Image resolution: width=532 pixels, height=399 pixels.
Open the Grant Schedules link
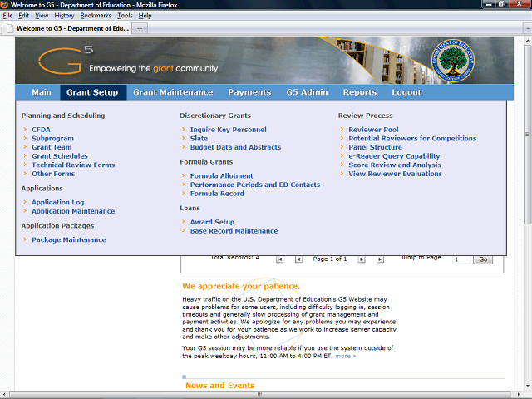[x=60, y=156]
